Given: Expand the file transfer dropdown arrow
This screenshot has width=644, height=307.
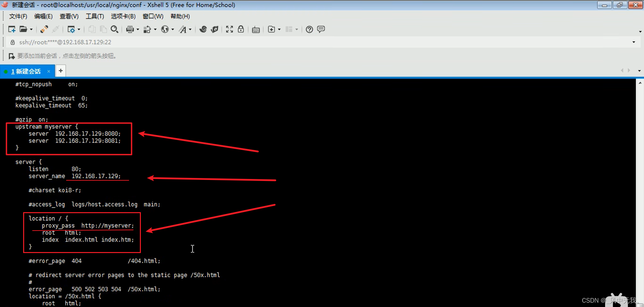Looking at the screenshot, I should pyautogui.click(x=155, y=29).
